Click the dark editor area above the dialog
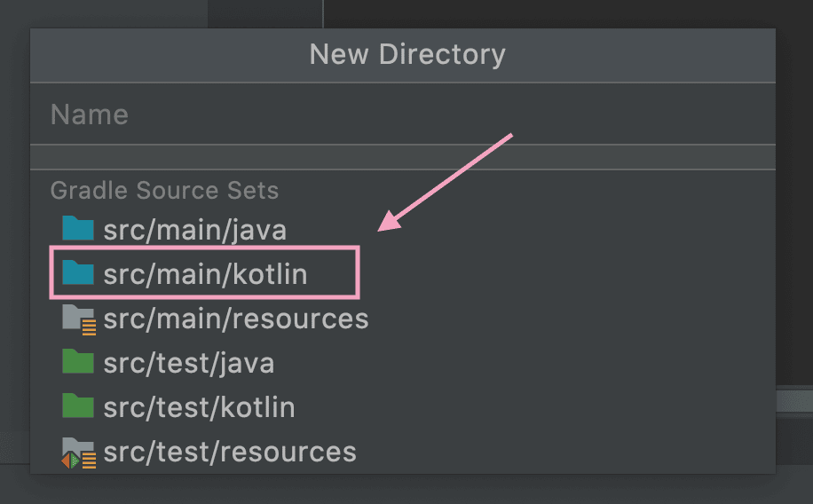The image size is (813, 504). [x=568, y=14]
